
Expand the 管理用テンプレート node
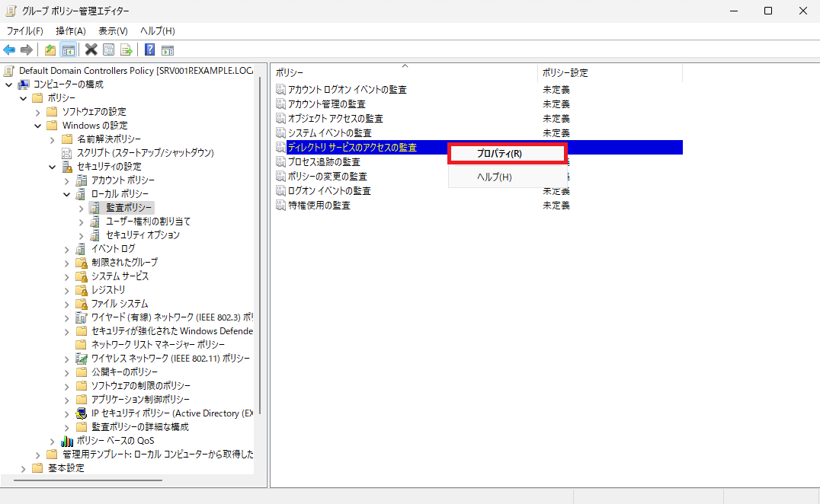(37, 455)
